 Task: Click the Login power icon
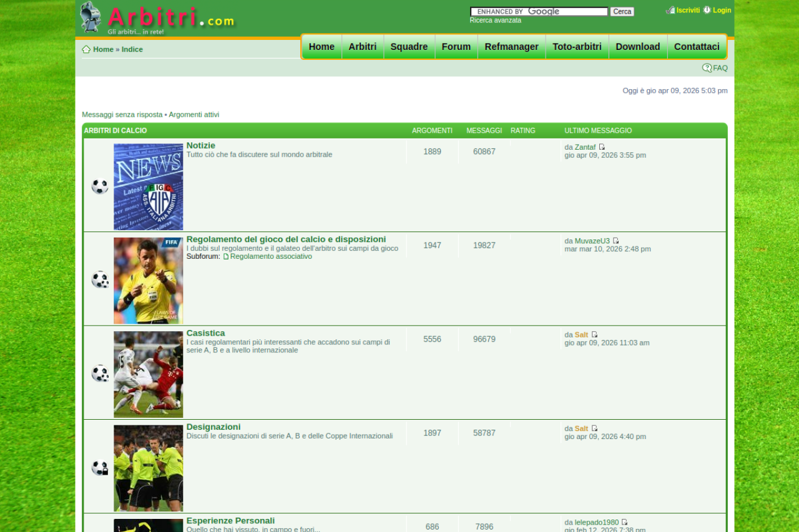pos(707,10)
